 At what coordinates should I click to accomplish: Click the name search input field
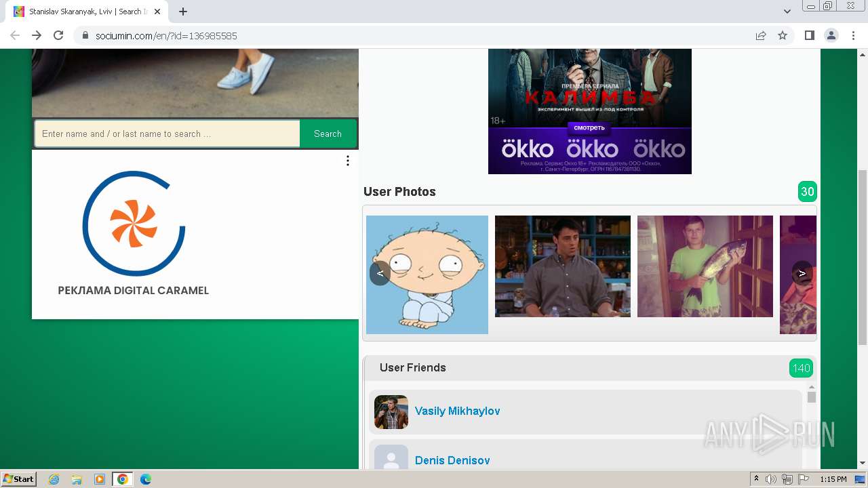[167, 134]
